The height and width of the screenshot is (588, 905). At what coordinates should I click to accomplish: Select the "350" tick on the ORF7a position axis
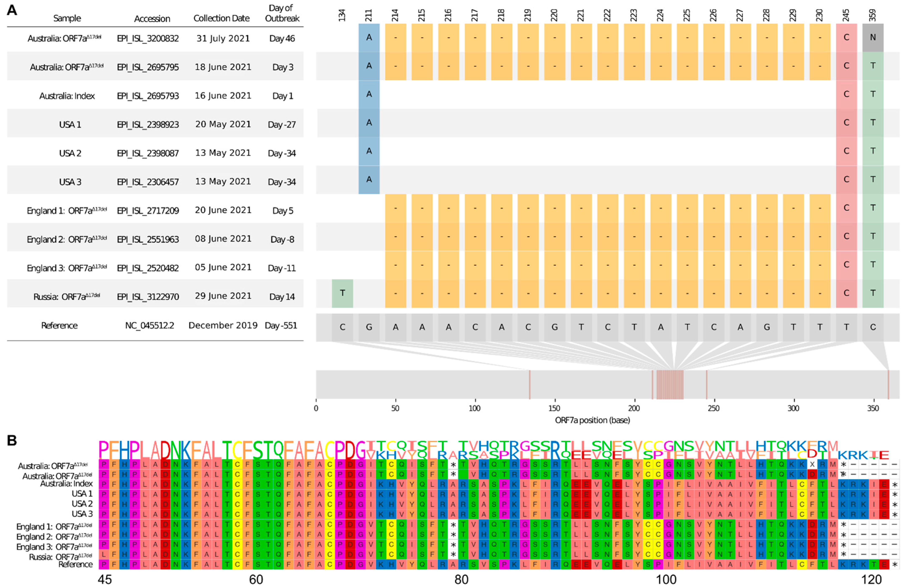pyautogui.click(x=873, y=408)
